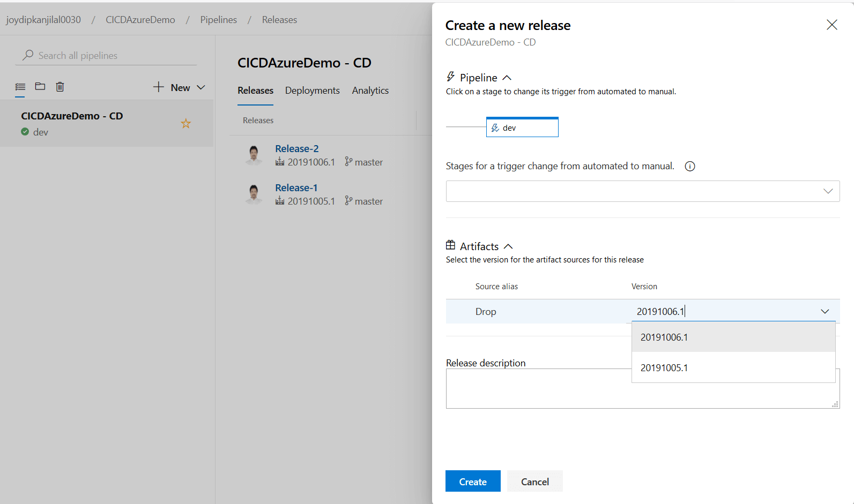Close the Create a new release panel

(x=832, y=25)
